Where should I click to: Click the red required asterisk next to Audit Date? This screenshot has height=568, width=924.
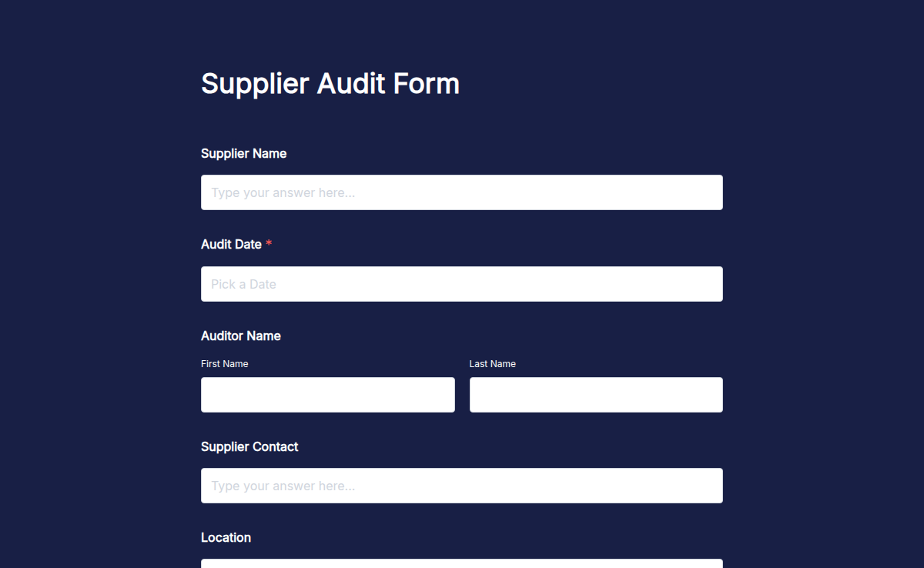pyautogui.click(x=268, y=244)
